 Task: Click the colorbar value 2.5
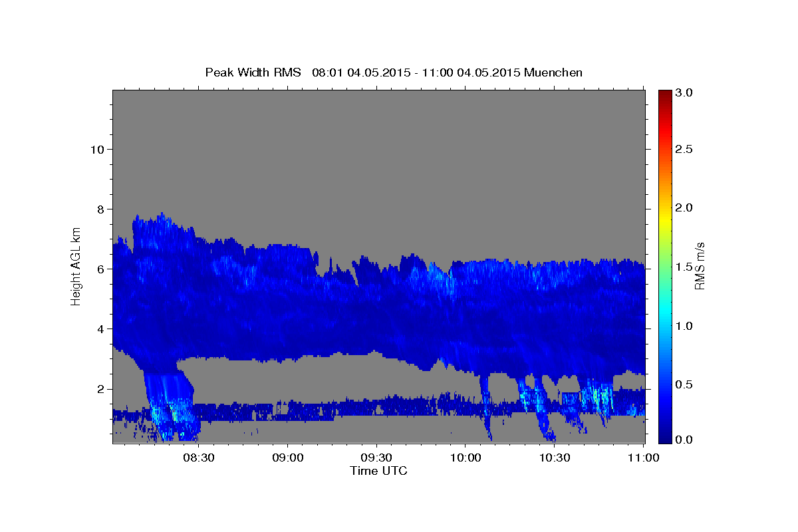685,149
